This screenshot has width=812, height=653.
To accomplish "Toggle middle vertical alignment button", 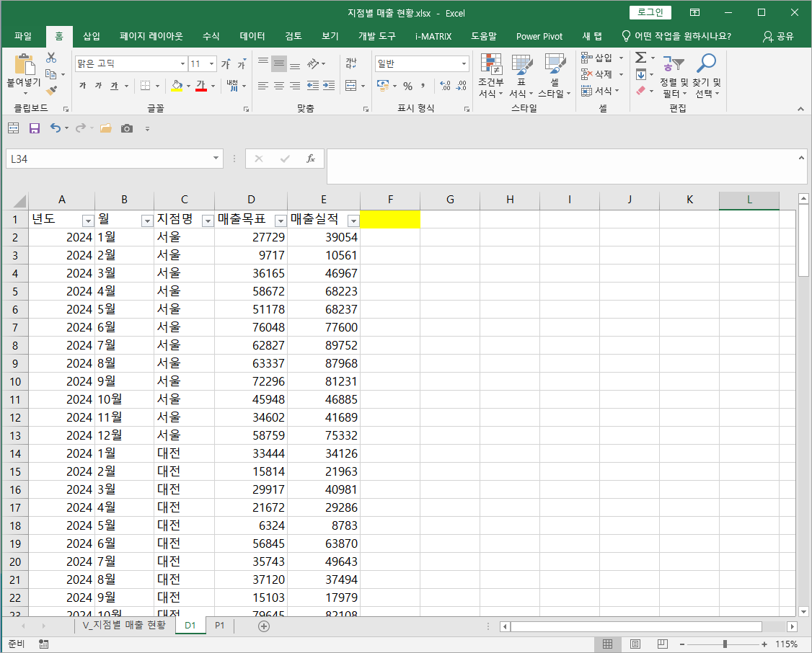I will tap(279, 63).
